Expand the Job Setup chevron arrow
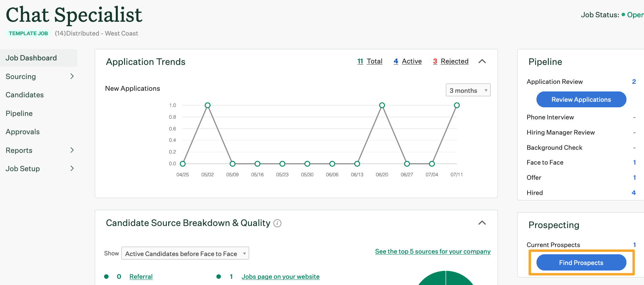The width and height of the screenshot is (644, 285). tap(72, 168)
